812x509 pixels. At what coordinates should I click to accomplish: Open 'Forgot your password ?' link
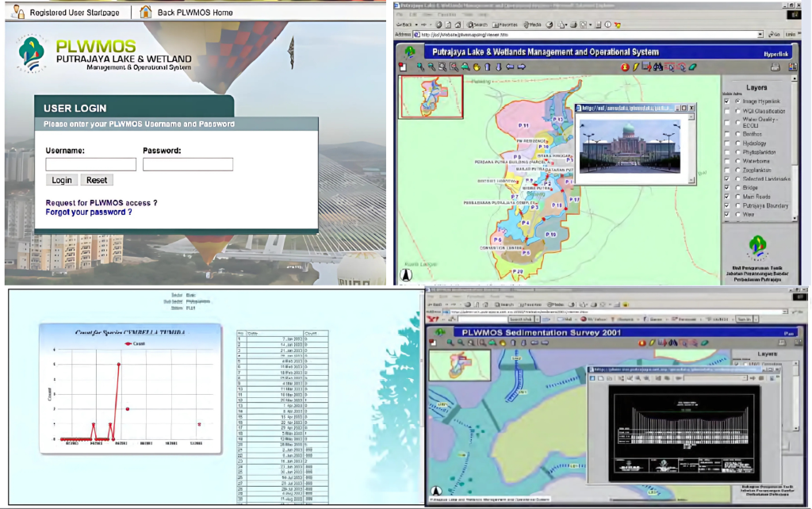pos(89,212)
